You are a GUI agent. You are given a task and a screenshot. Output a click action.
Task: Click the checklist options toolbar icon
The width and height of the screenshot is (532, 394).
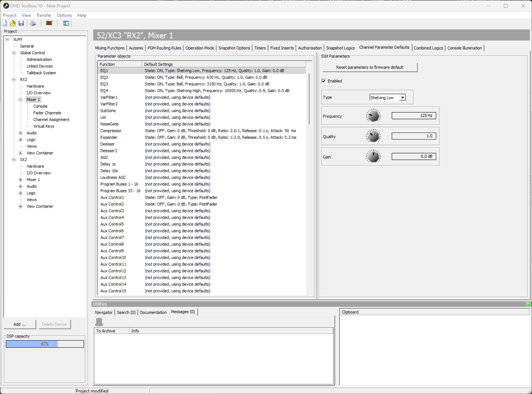tap(65, 23)
